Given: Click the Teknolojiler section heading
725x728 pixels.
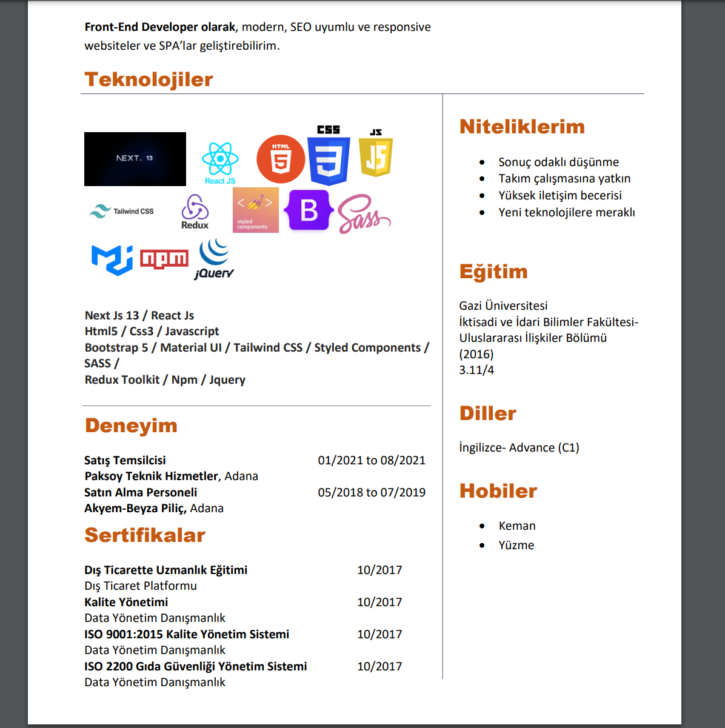Looking at the screenshot, I should 149,79.
